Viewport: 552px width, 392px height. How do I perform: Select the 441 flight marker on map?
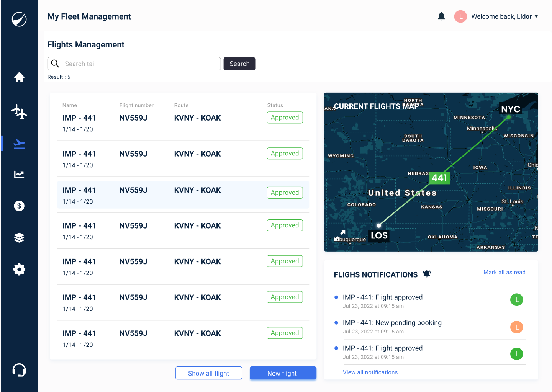(439, 178)
